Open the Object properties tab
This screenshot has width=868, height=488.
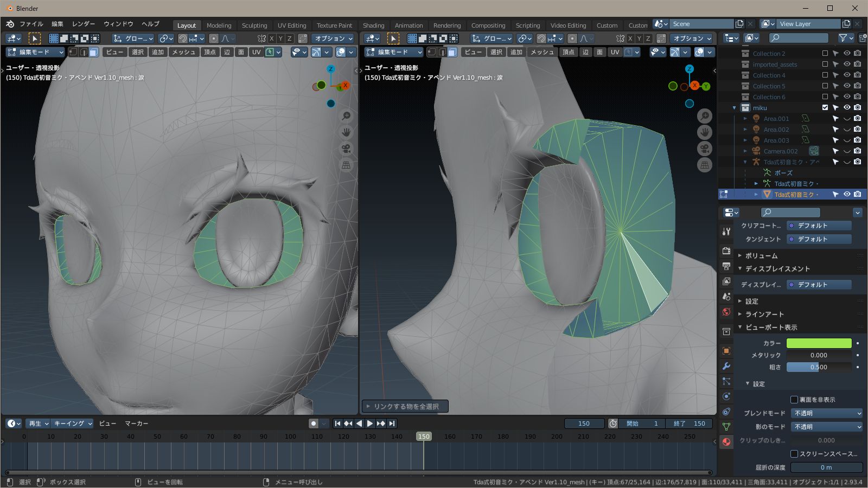pyautogui.click(x=726, y=351)
